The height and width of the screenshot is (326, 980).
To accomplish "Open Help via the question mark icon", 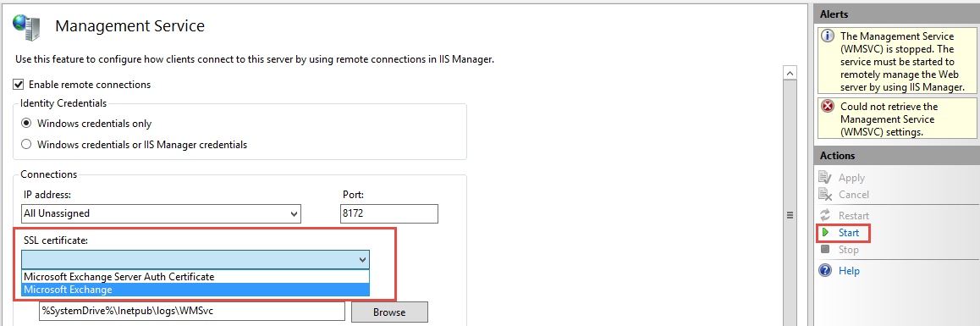I will (826, 270).
